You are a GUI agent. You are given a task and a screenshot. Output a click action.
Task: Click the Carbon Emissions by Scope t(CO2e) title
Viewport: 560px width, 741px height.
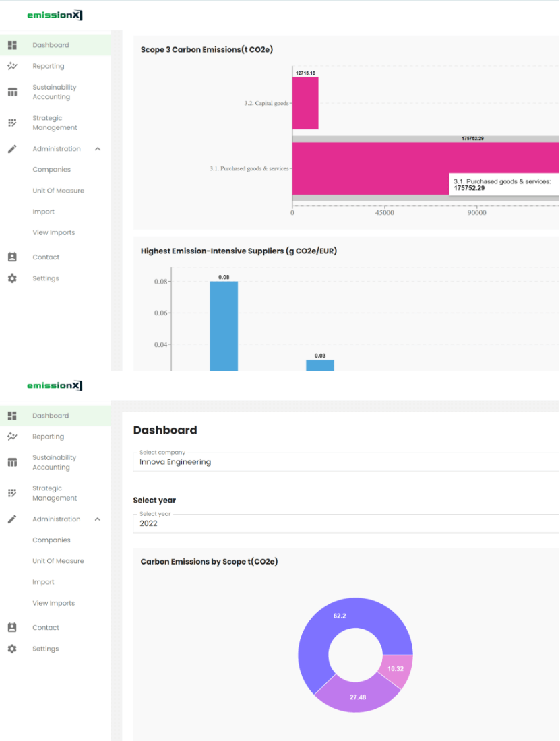(x=209, y=562)
